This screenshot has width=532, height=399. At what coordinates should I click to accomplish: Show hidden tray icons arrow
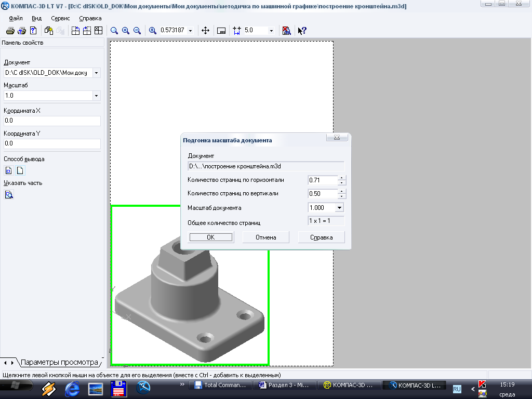point(473,389)
